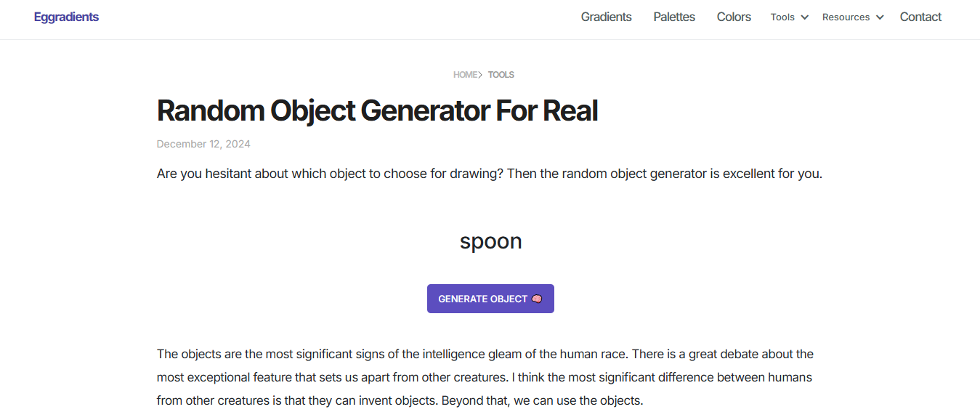This screenshot has width=980, height=420.
Task: Open the Gradients page
Action: [x=606, y=17]
